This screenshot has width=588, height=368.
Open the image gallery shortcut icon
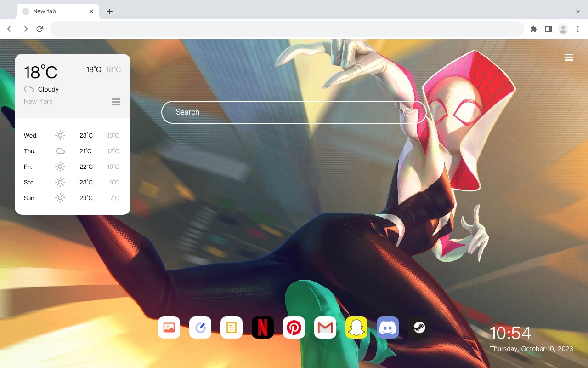169,328
